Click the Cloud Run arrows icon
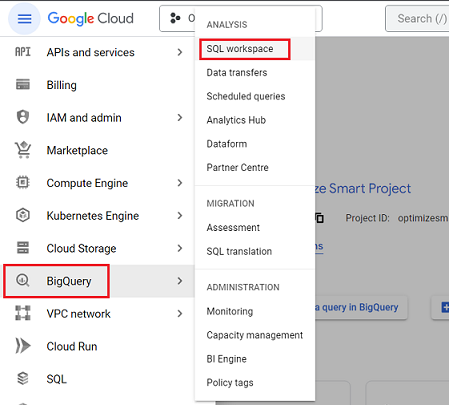The image size is (449, 405). (23, 346)
